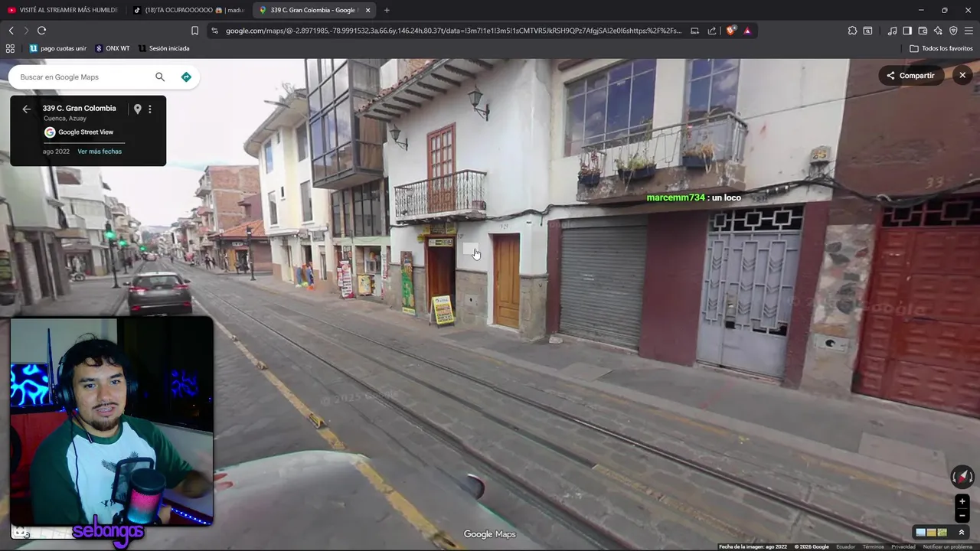This screenshot has height=551, width=980.
Task: Zoom in with the plus button
Action: pyautogui.click(x=962, y=501)
